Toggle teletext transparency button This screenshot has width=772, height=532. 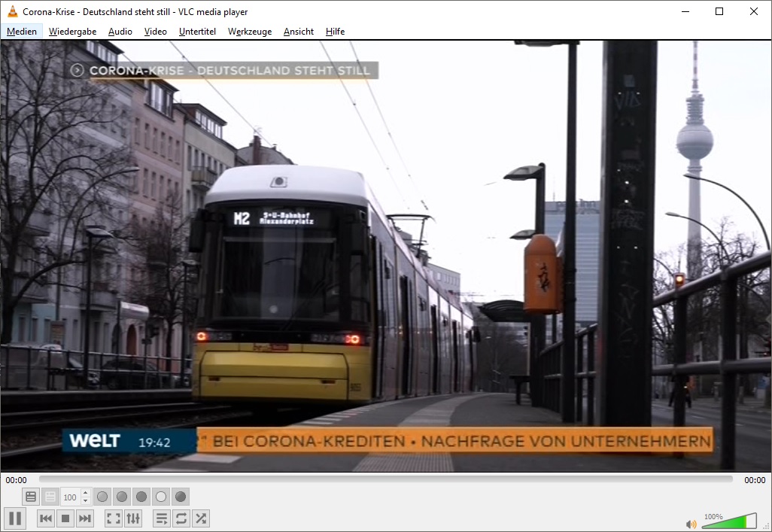click(x=50, y=497)
